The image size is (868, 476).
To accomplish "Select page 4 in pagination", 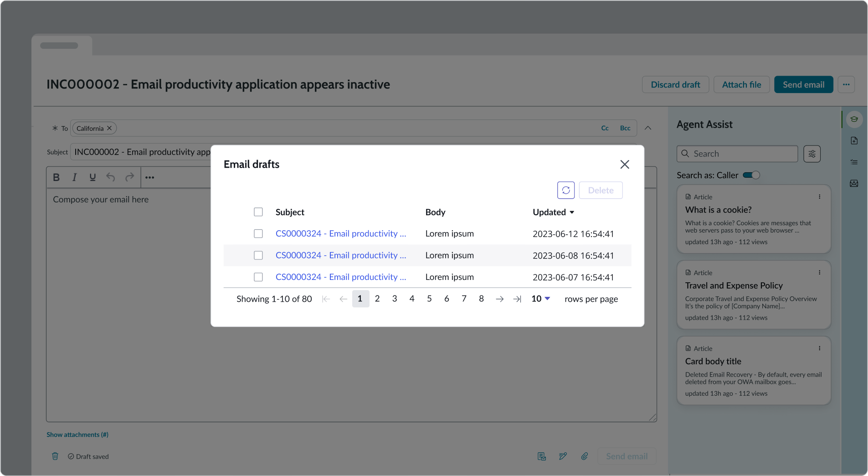I will click(412, 299).
